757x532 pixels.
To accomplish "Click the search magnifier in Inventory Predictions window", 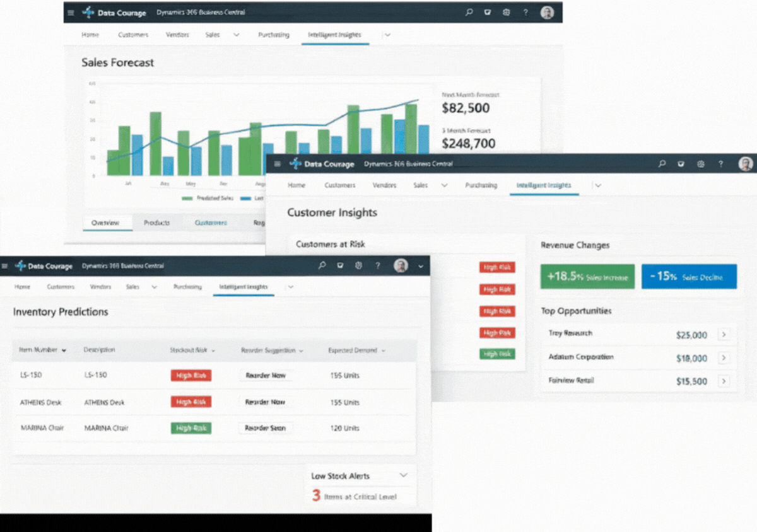I will [x=322, y=266].
